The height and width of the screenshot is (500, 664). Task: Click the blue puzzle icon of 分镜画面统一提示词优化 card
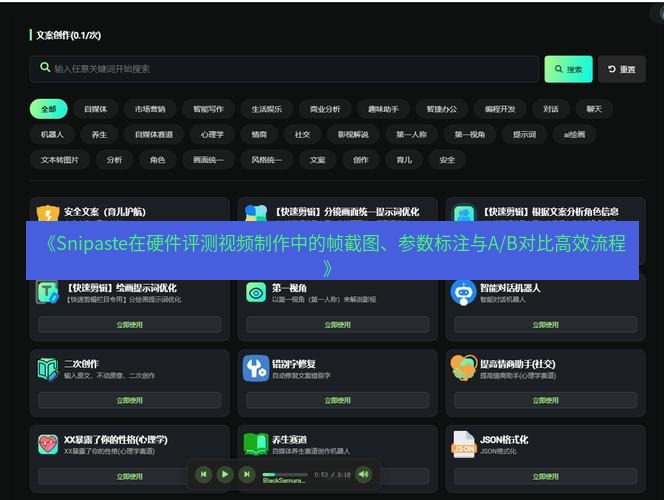click(256, 213)
